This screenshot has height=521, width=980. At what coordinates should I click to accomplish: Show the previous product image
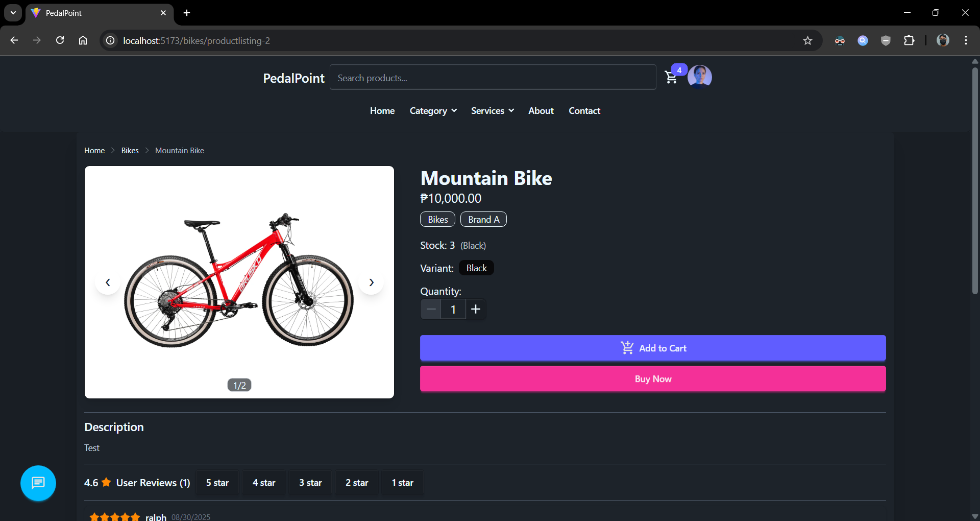[x=108, y=282]
